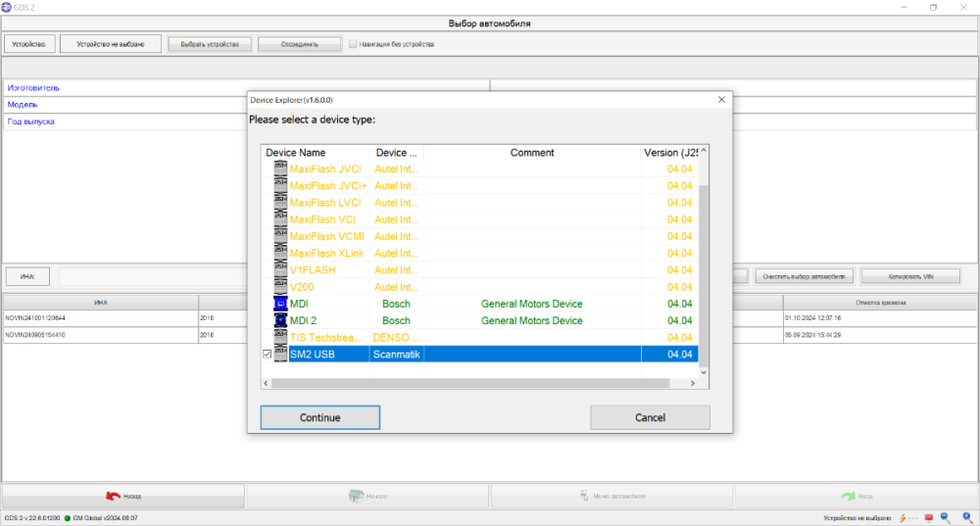Click the MaxiFlash JVCI+ row icon
980x526 pixels.
pos(280,185)
